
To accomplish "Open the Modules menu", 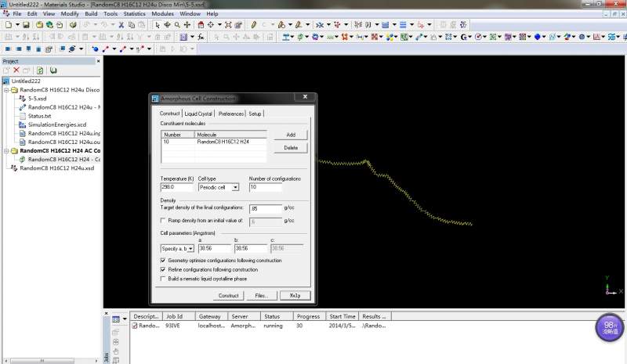I will (165, 14).
